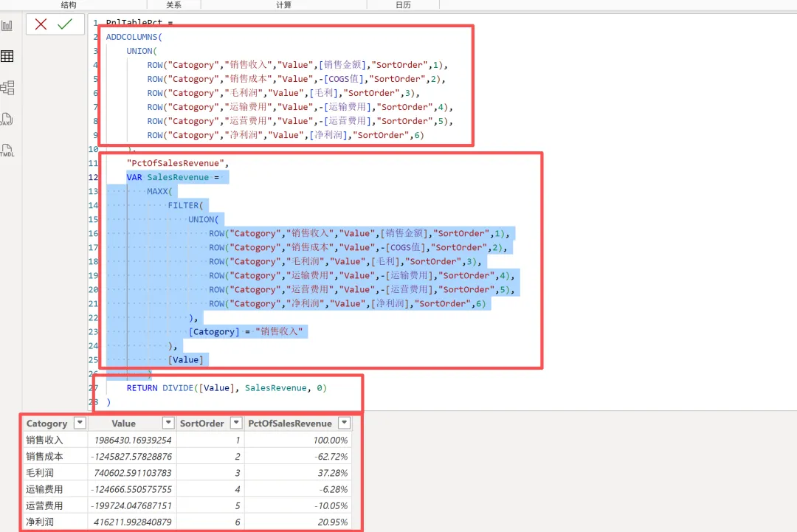Click the ADDCOLUMNS( function on line 2

click(x=134, y=37)
